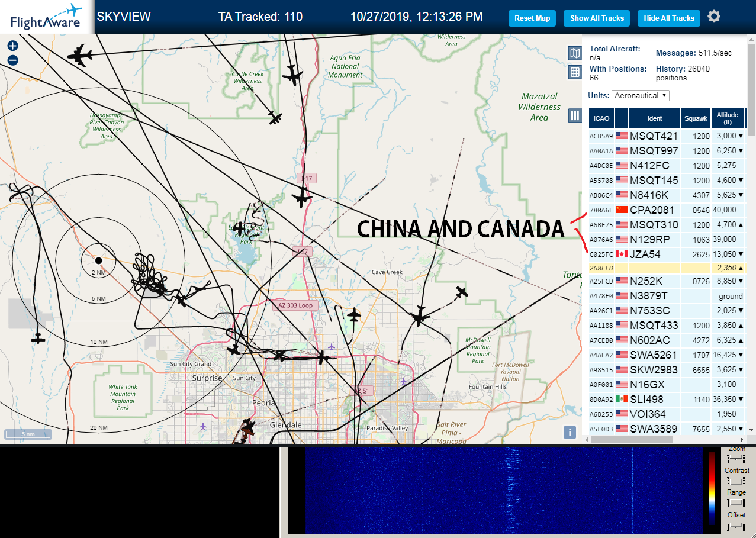Click Reset Map button
The height and width of the screenshot is (538, 756).
pyautogui.click(x=532, y=18)
